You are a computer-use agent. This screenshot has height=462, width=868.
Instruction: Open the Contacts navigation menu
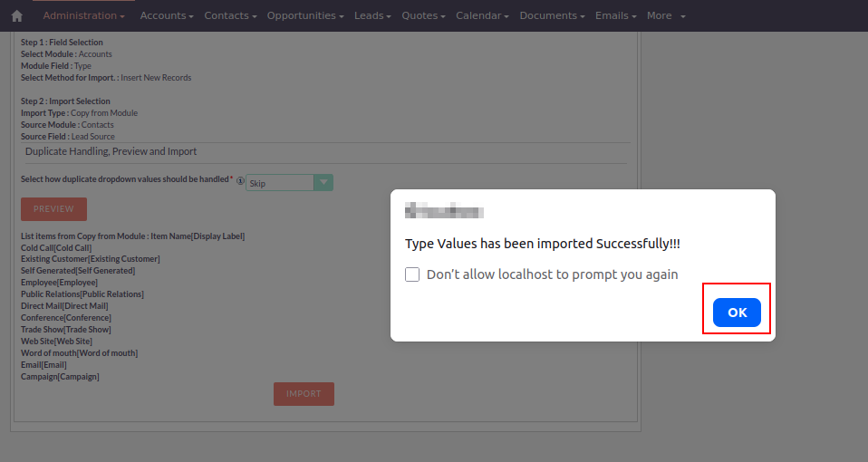[x=230, y=15]
